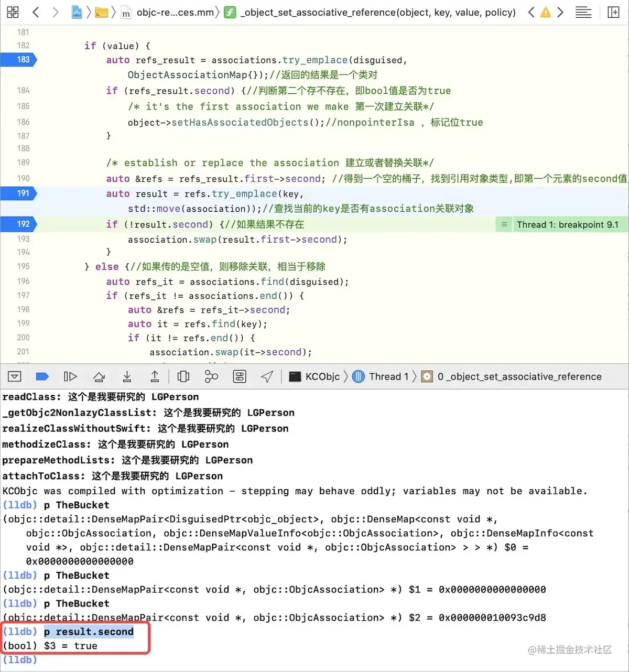Jump to the next issue

pyautogui.click(x=560, y=12)
